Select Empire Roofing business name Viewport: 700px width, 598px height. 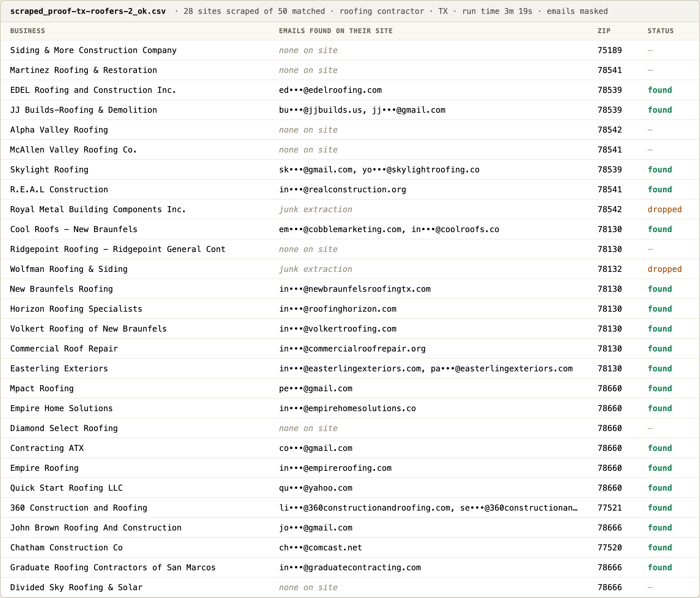pos(44,468)
